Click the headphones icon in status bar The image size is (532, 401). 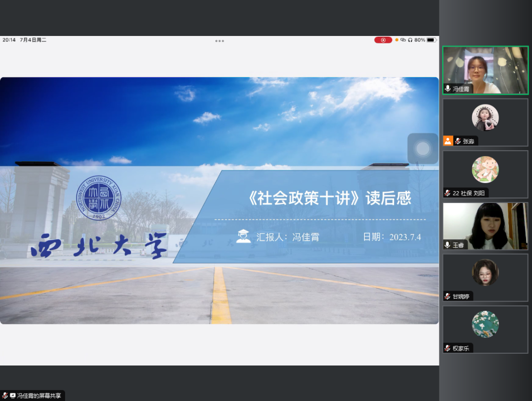(410, 40)
